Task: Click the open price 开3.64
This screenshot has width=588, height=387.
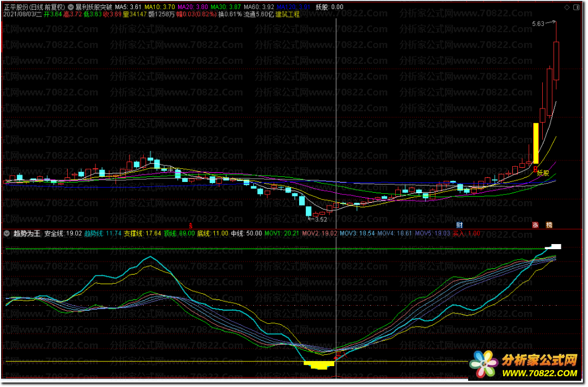Action: tap(53, 14)
